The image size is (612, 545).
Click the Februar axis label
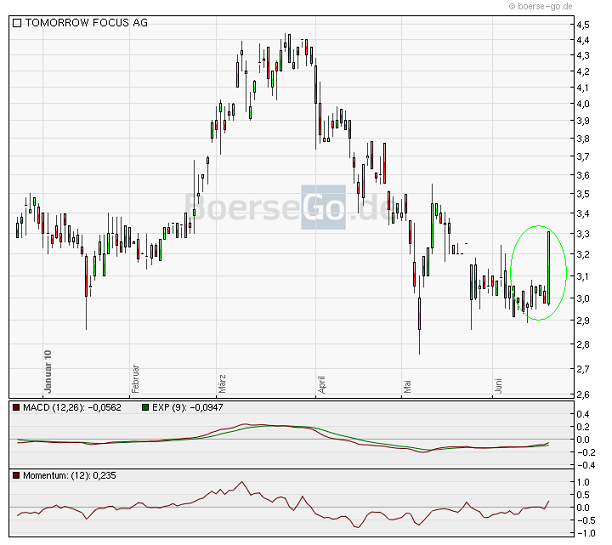(x=135, y=379)
